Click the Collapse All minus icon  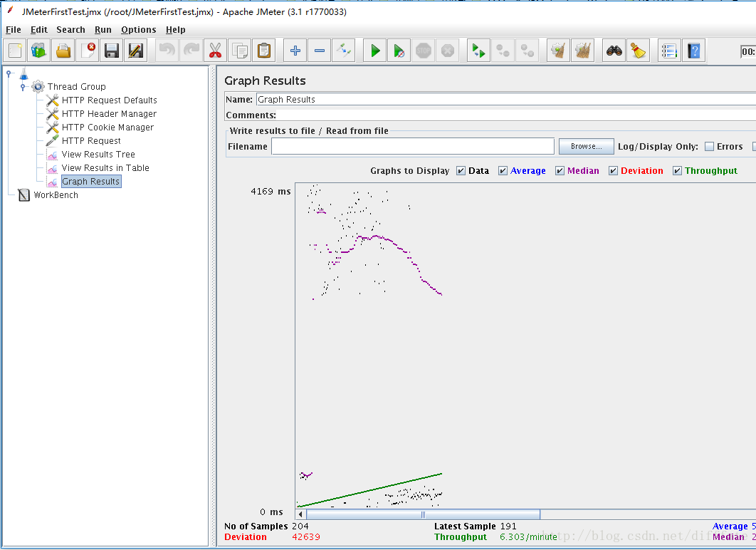[319, 51]
